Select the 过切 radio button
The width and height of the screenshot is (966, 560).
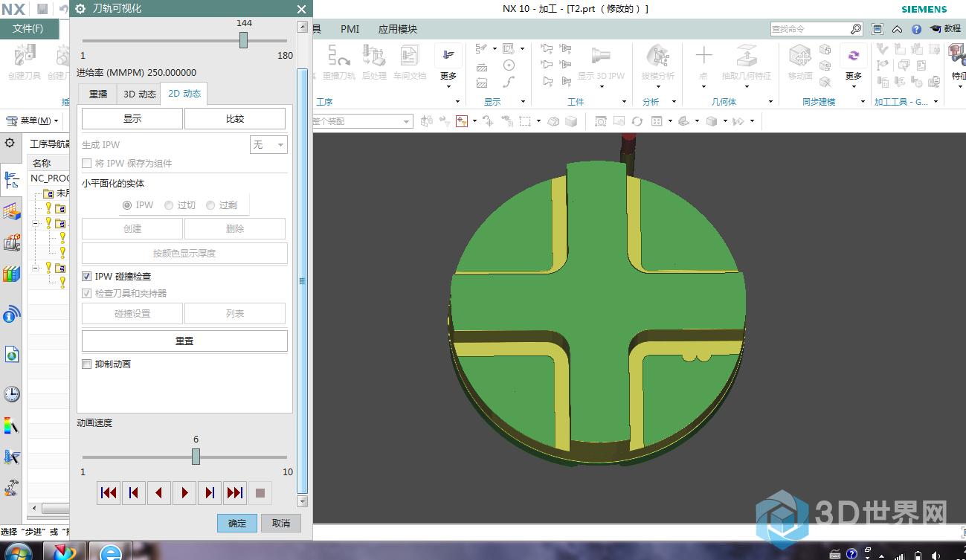pyautogui.click(x=169, y=205)
